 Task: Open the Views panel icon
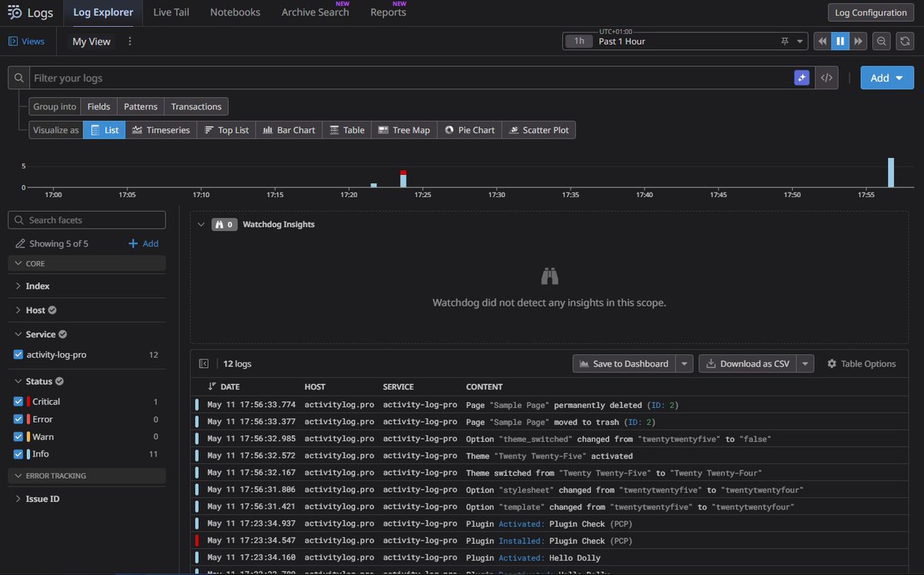[12, 42]
